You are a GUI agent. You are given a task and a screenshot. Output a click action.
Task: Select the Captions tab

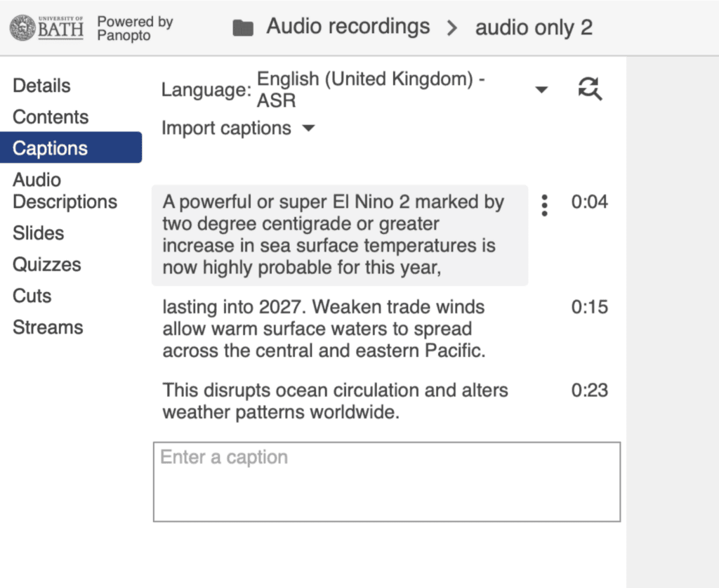coord(71,148)
